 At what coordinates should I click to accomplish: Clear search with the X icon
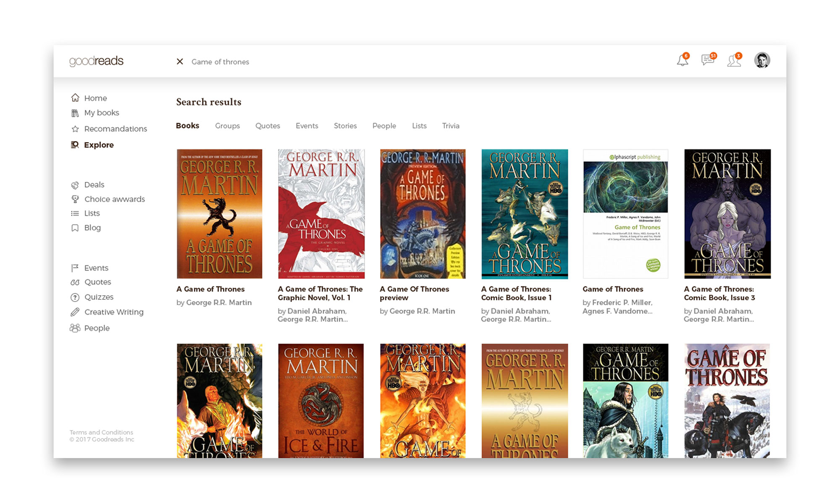point(180,62)
